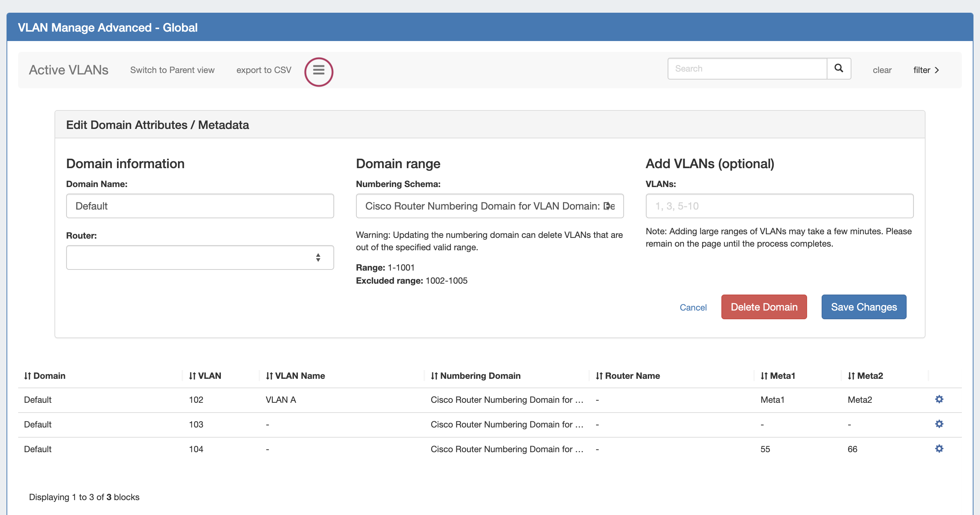Screen dimensions: 980x515
Task: Switch to Parent view
Action: tap(172, 70)
